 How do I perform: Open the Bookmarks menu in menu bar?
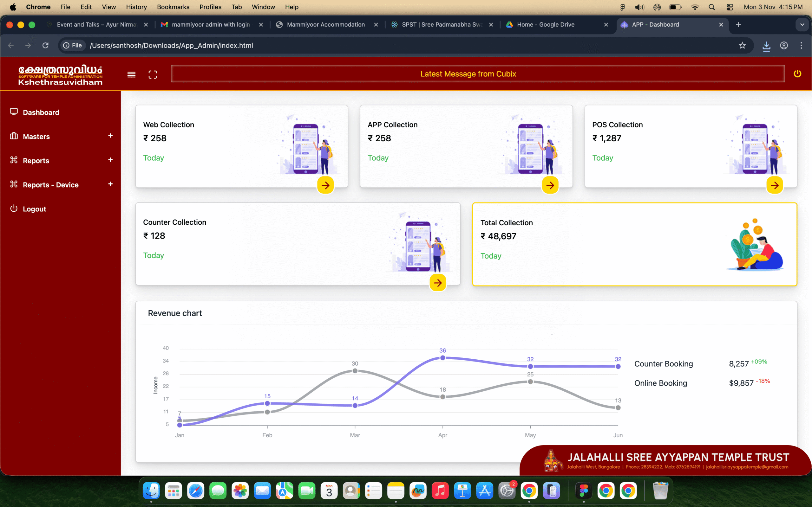click(x=173, y=7)
